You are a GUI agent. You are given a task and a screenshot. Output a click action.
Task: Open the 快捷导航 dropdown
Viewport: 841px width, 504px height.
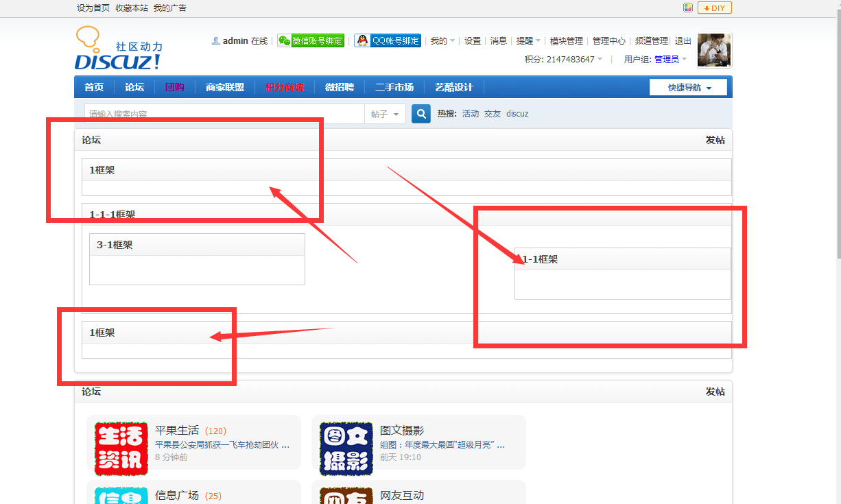[689, 88]
